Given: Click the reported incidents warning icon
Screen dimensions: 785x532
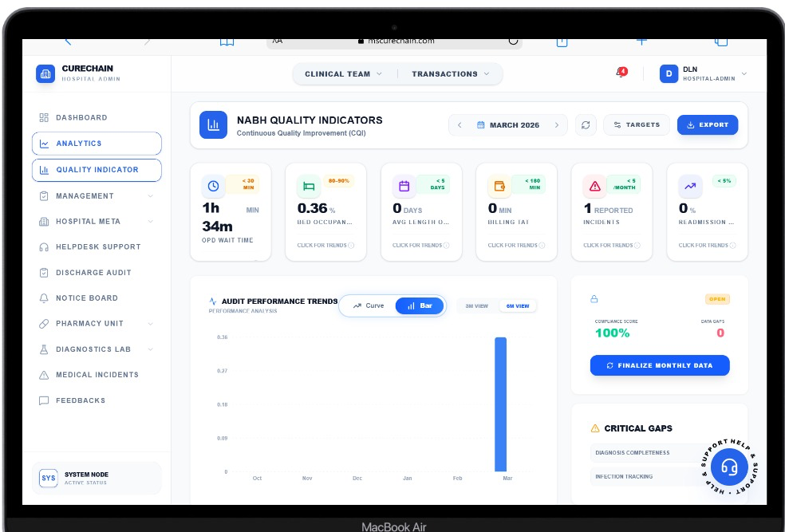Looking at the screenshot, I should [594, 187].
